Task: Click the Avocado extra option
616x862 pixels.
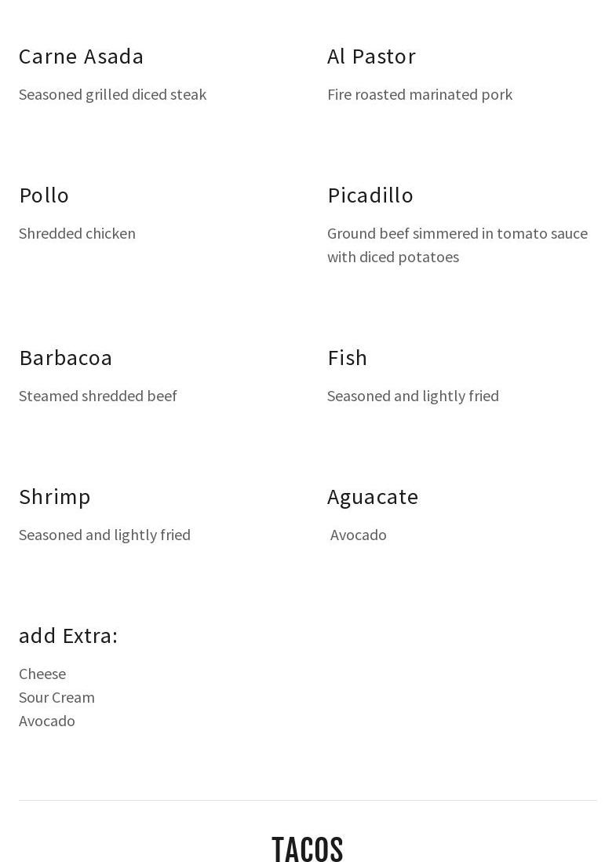Action: click(47, 721)
